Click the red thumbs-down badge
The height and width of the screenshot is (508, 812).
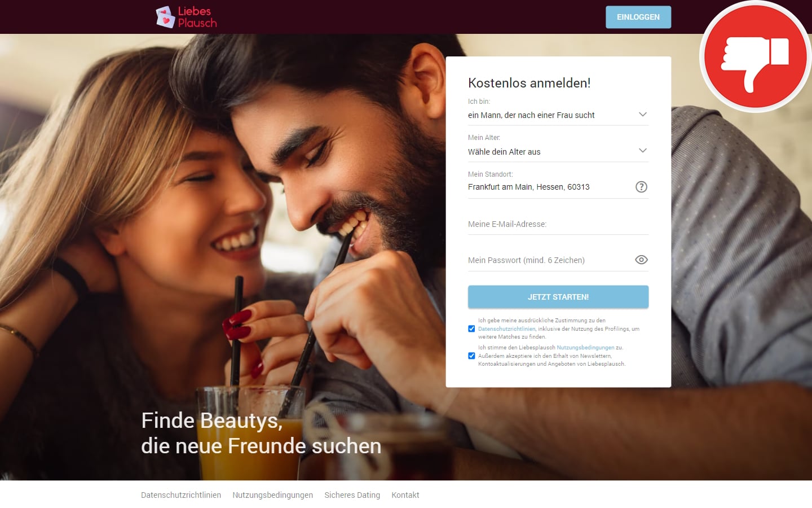756,56
